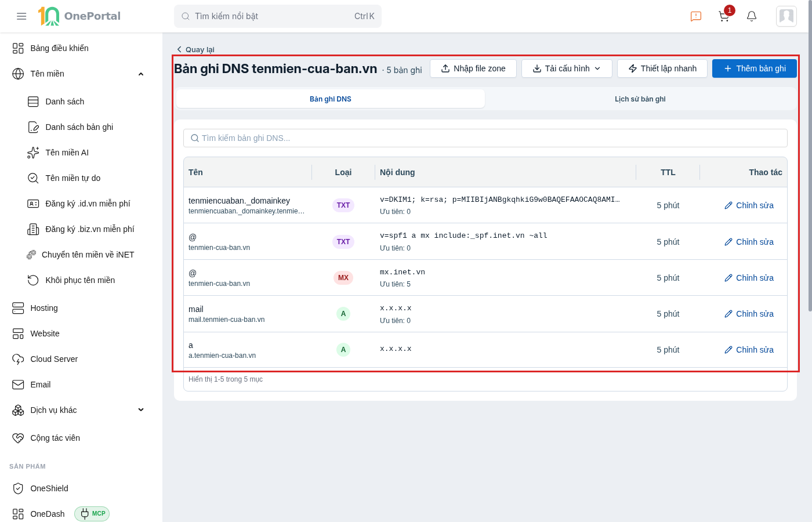Focus the Tìm kiếm bản ghi DNS field
812x522 pixels.
coord(485,138)
